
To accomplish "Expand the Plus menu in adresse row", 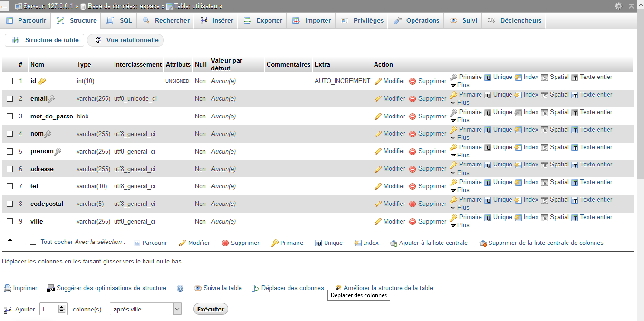I will [460, 173].
